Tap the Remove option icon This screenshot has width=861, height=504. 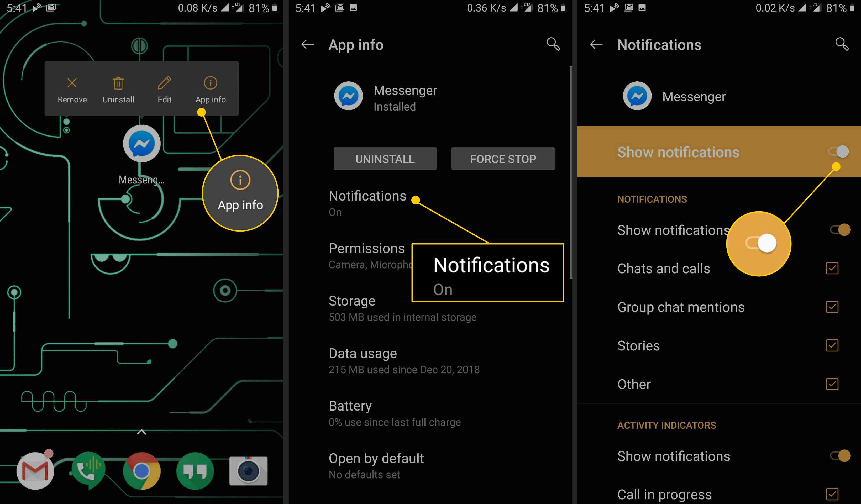[71, 83]
